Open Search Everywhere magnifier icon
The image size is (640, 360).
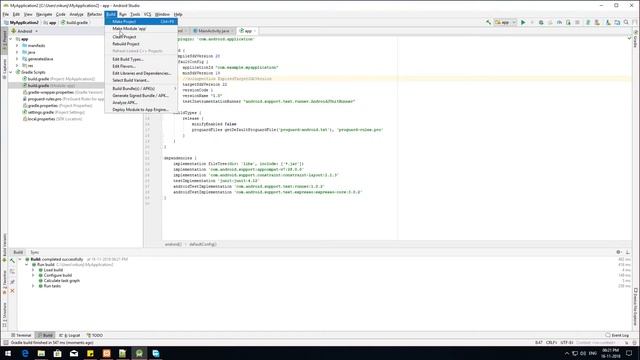pos(626,22)
